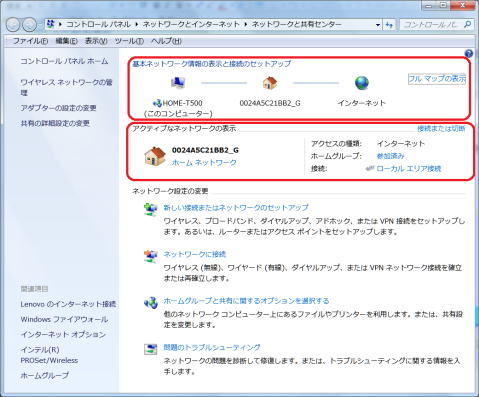Image resolution: width=479 pixels, height=397 pixels.
Task: Click コントロール パネル breadcrumb segment
Action: [x=98, y=24]
